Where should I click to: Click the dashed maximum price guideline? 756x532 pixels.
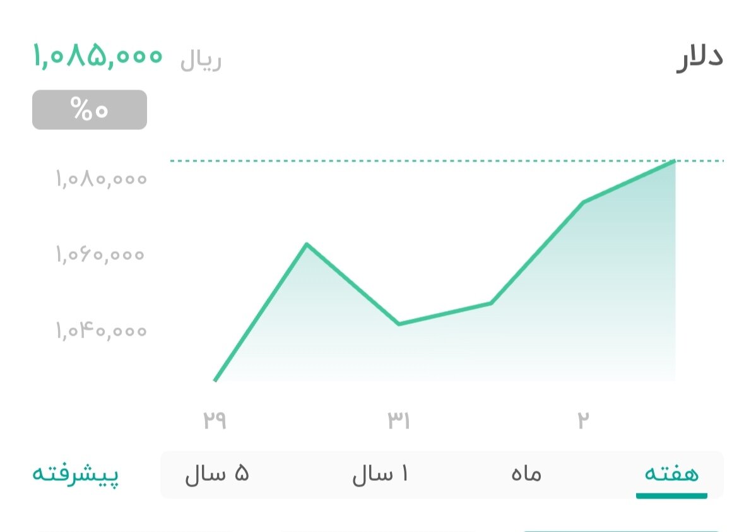coord(442,161)
